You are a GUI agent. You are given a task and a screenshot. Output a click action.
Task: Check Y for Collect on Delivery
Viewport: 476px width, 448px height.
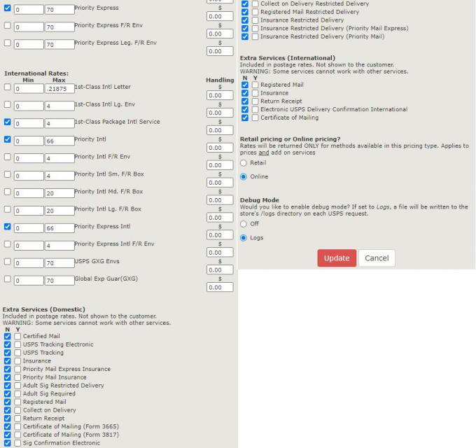pos(17,410)
